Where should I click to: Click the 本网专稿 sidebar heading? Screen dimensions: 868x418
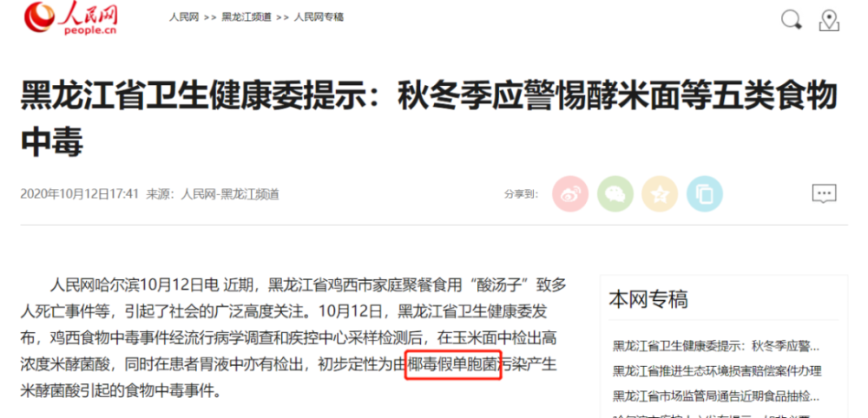point(648,299)
